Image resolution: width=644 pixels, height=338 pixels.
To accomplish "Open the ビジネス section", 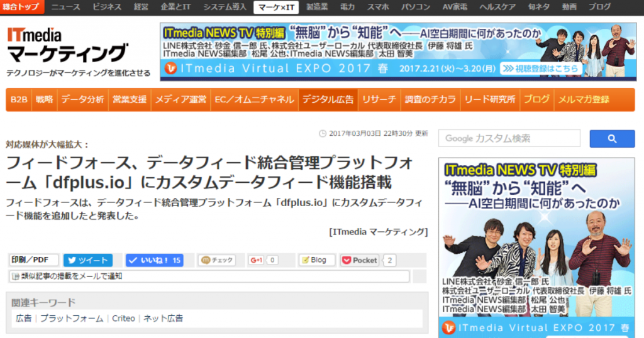I will tap(107, 7).
